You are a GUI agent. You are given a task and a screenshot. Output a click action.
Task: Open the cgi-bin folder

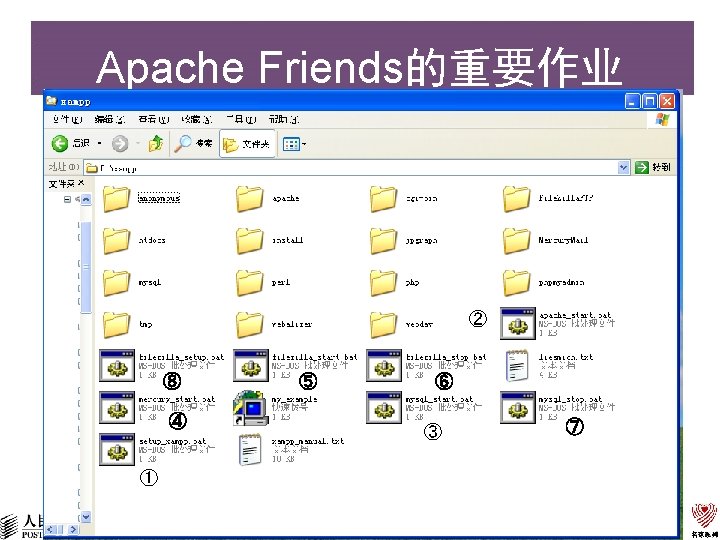(383, 198)
